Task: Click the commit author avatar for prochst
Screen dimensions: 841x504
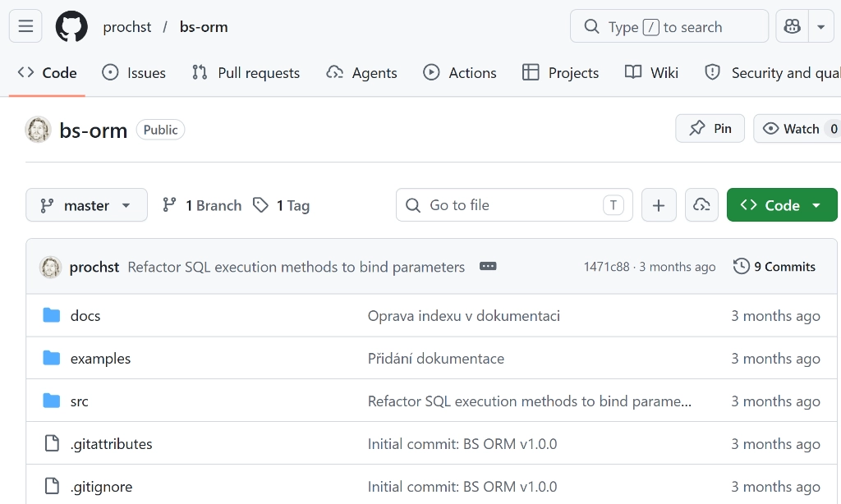Action: tap(50, 267)
